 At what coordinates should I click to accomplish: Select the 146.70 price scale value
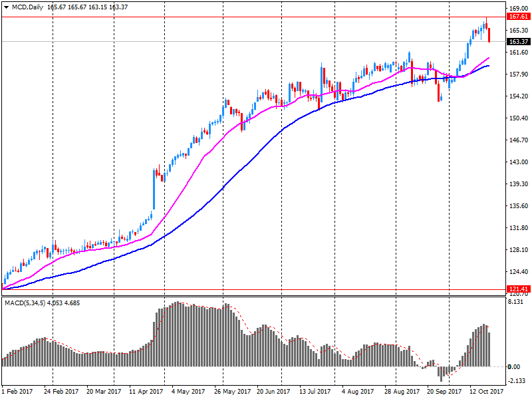coord(519,140)
